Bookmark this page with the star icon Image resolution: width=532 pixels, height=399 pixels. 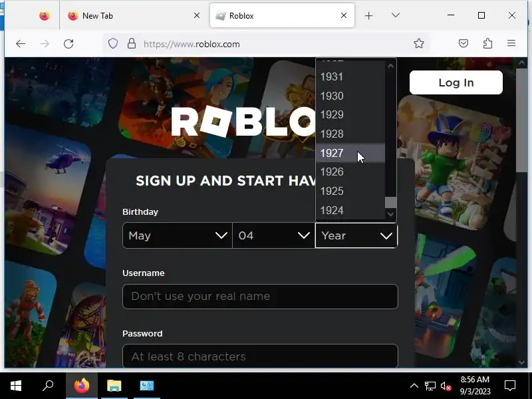click(419, 43)
